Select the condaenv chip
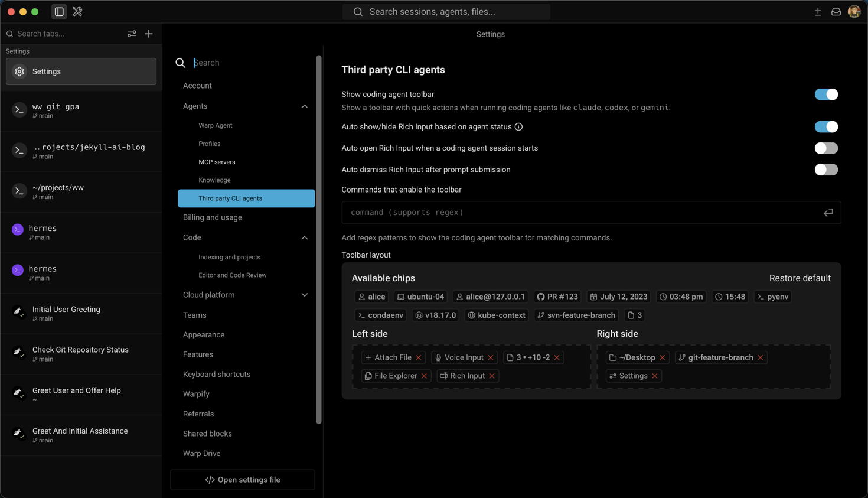Screen dimensions: 868x498 (380, 315)
